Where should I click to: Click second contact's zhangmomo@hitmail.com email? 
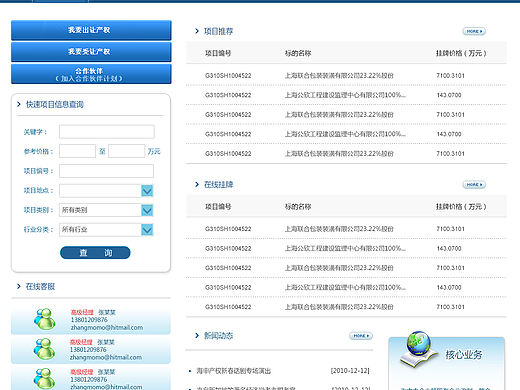(106, 357)
